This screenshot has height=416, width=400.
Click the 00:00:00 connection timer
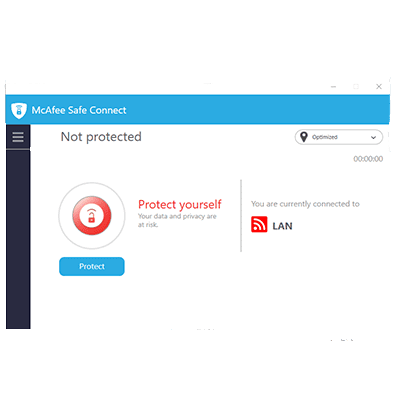click(368, 159)
